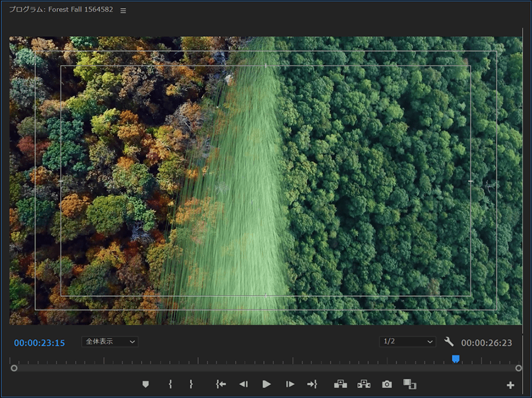Open the wrench settings menu
The height and width of the screenshot is (398, 532).
pos(449,342)
